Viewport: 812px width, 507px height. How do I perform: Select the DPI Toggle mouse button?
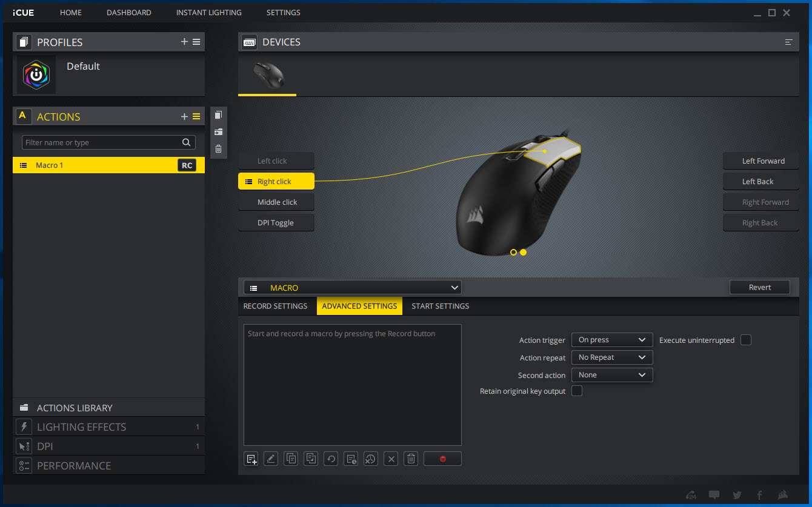coord(276,222)
